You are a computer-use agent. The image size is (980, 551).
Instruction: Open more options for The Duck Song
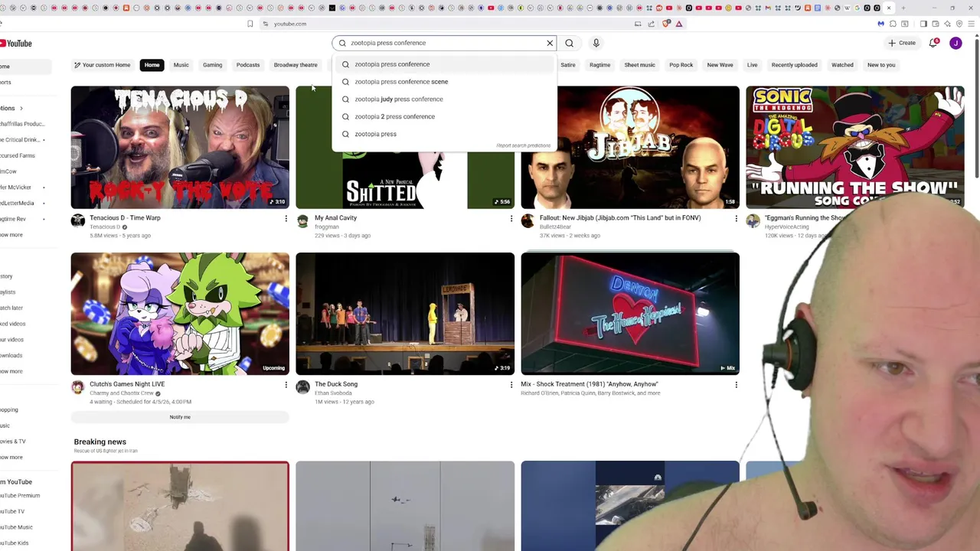pyautogui.click(x=511, y=385)
